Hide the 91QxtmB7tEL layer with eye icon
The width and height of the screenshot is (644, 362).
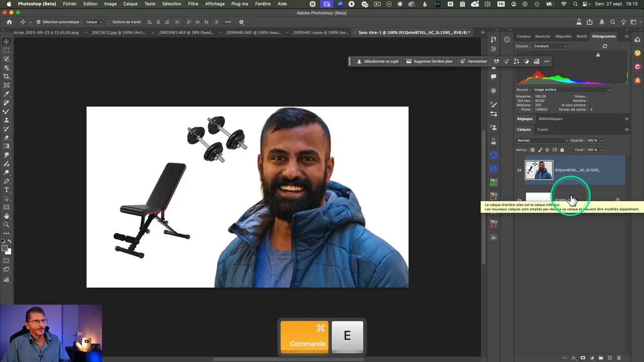519,170
